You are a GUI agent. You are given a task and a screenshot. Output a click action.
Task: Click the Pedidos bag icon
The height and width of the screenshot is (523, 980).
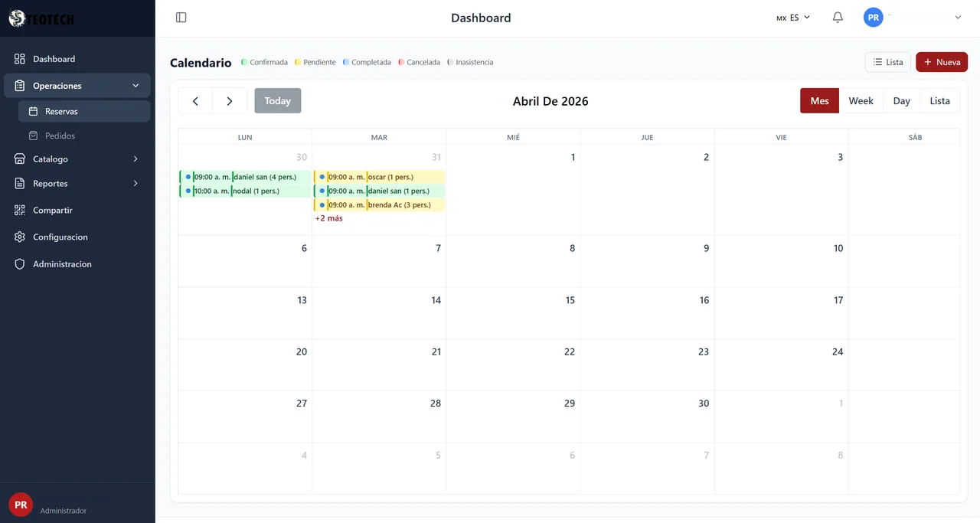tap(32, 136)
